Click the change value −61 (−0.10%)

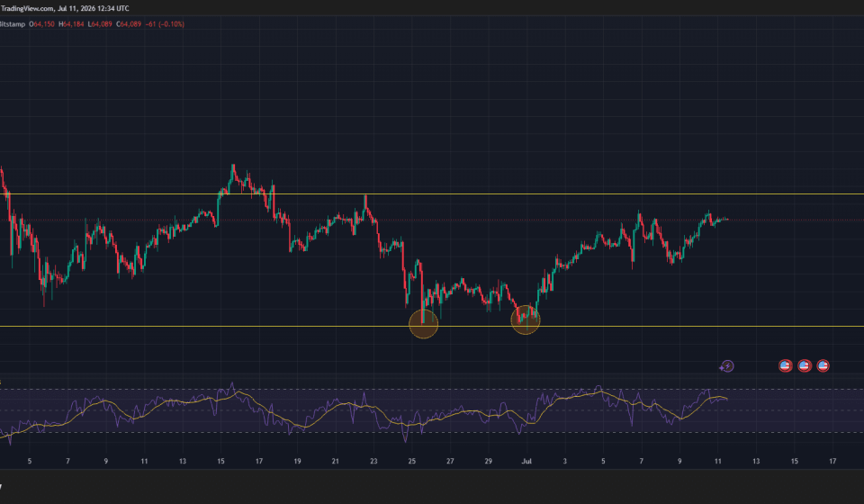(165, 24)
